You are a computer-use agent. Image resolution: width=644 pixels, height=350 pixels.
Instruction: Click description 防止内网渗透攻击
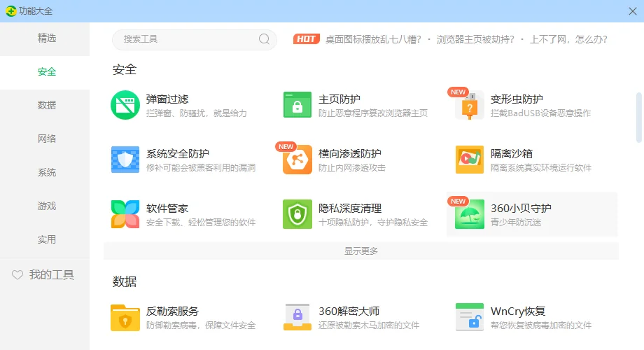pos(352,167)
